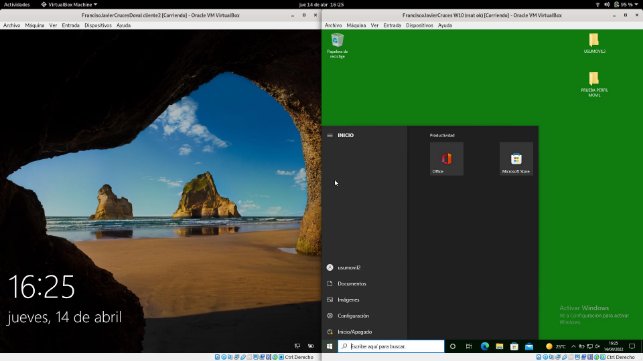
Task: Click Ctrl Derecho host key indicator in W10 window
Action: click(x=621, y=357)
